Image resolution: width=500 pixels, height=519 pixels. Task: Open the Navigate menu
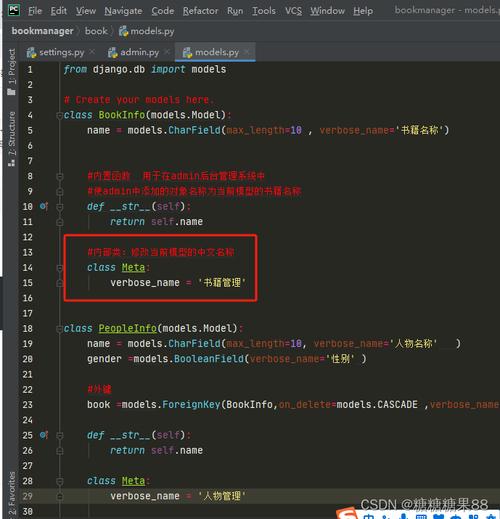pos(123,11)
